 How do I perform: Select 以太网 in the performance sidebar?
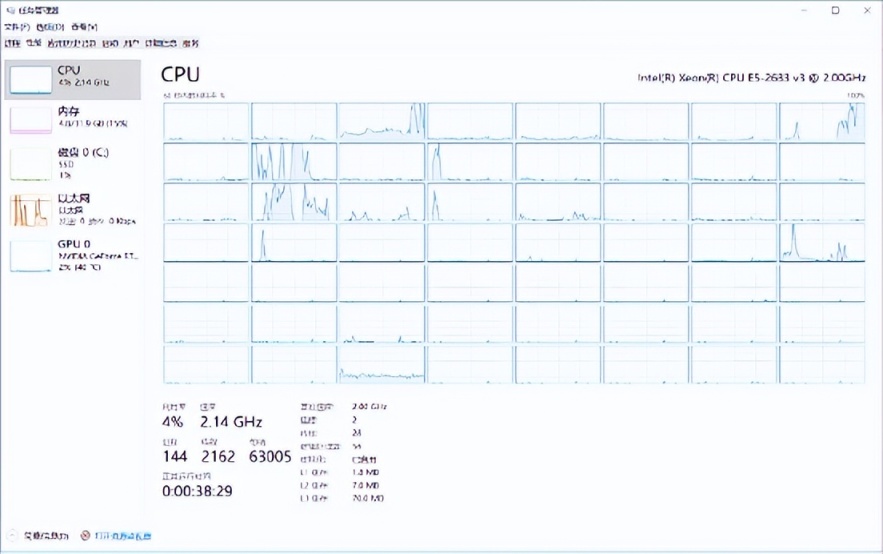(x=73, y=209)
